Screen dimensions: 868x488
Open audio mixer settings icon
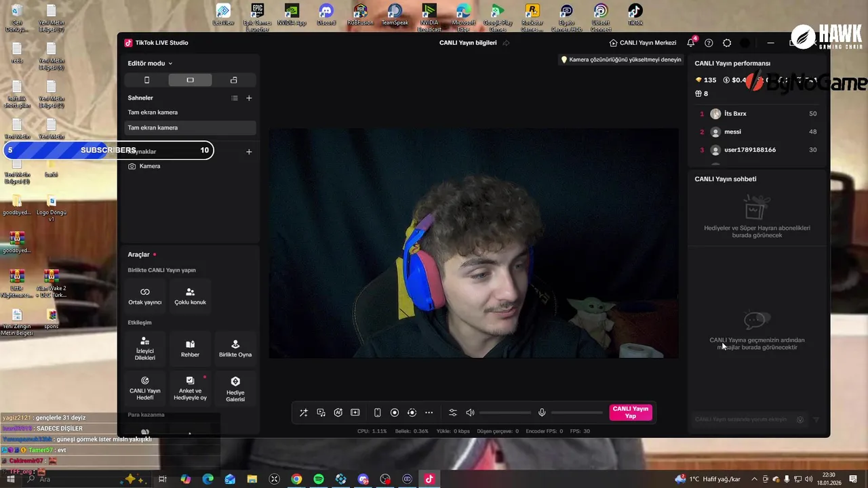click(453, 413)
